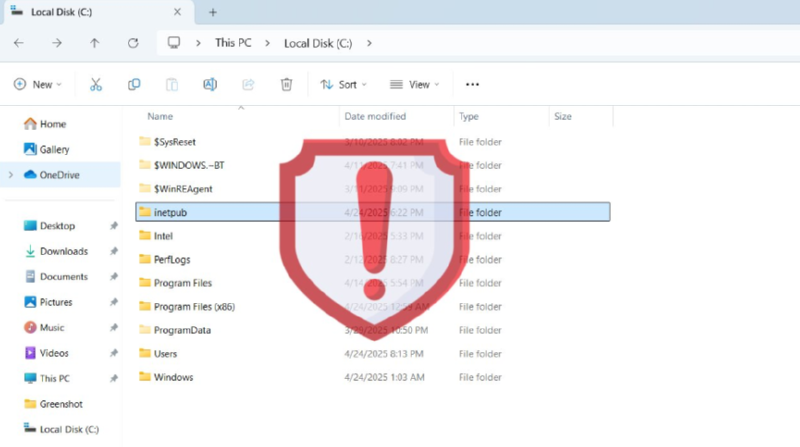Open Downloads in the sidebar

coord(63,251)
